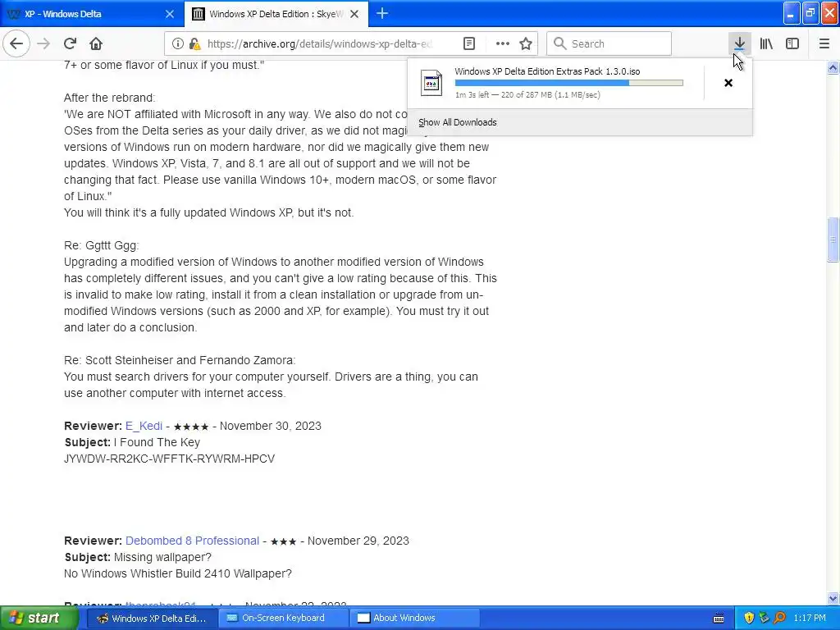Image resolution: width=840 pixels, height=630 pixels.
Task: Close the Windows XP Delta Edition tab
Action: [x=354, y=14]
